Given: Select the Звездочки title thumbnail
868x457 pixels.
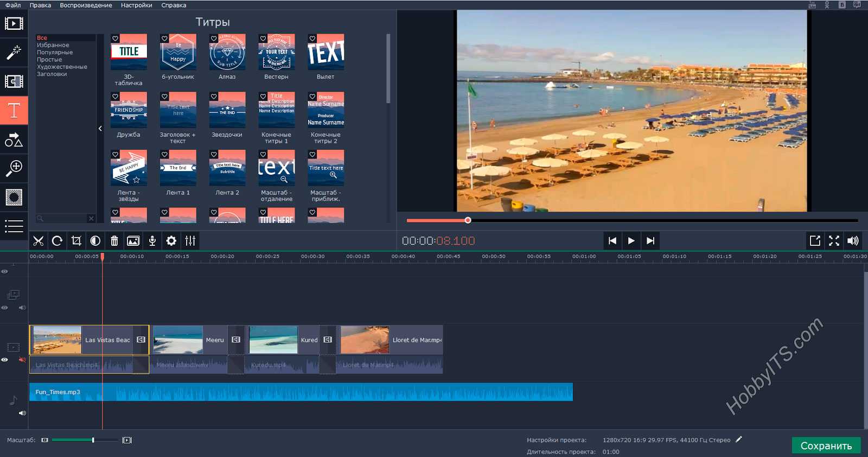Looking at the screenshot, I should tap(227, 110).
